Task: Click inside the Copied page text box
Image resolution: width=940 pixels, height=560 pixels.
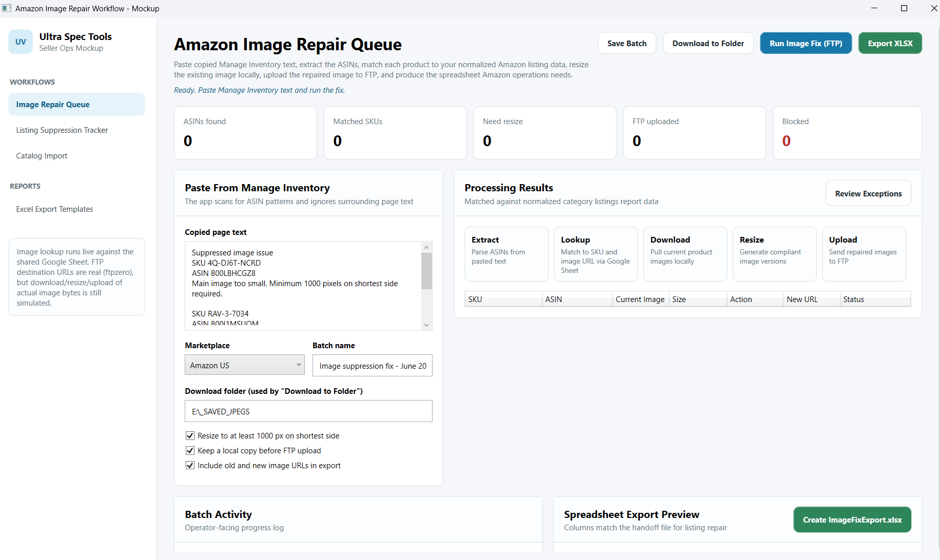Action: click(303, 286)
